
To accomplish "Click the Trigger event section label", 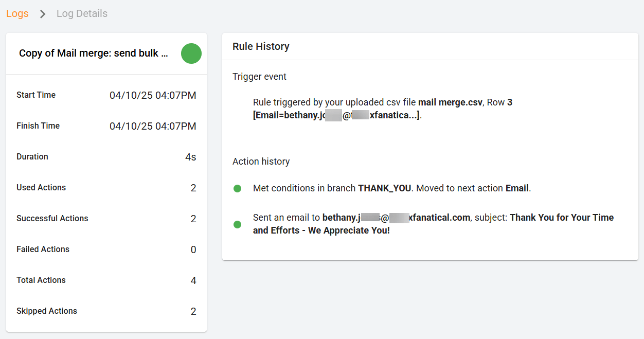I will [x=259, y=77].
